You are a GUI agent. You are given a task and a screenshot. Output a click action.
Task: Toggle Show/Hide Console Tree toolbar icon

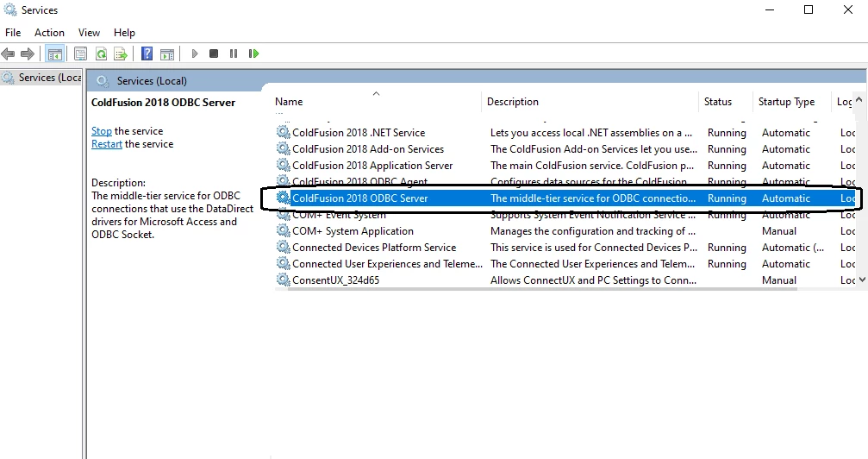click(55, 53)
